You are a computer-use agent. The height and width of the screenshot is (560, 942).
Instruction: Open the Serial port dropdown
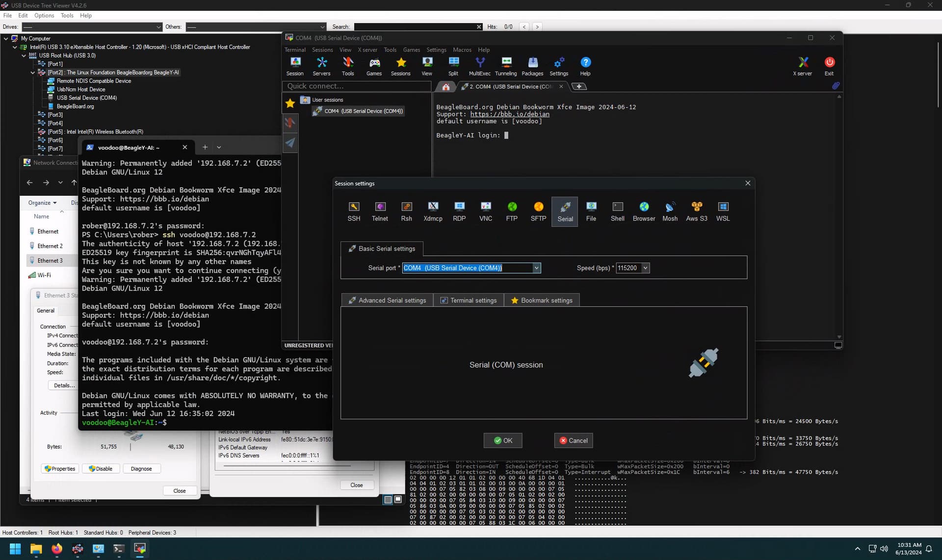tap(536, 268)
